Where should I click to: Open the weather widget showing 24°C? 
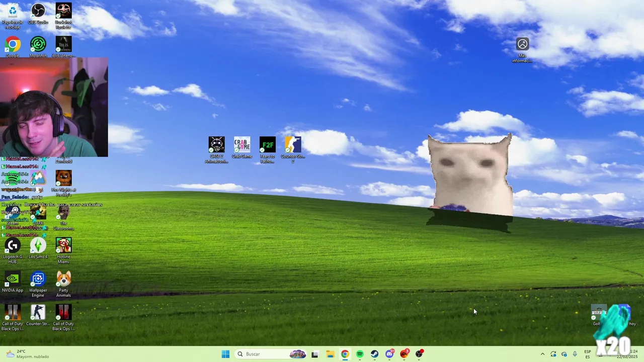(28, 354)
